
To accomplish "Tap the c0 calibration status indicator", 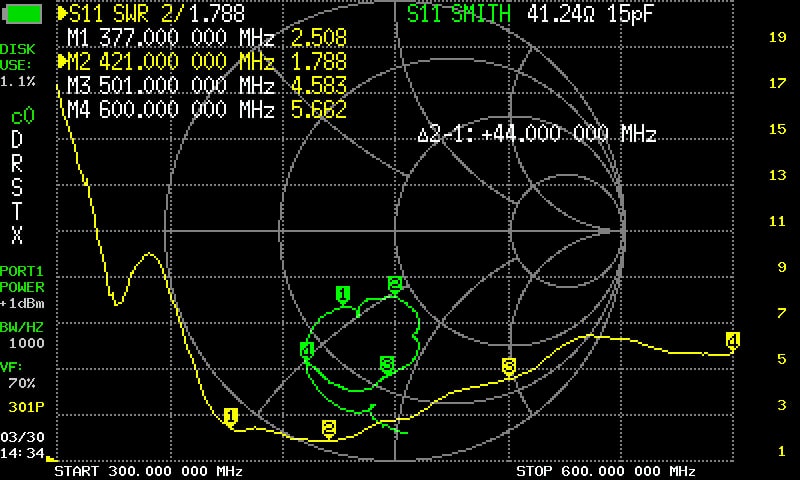I will pos(23,116).
